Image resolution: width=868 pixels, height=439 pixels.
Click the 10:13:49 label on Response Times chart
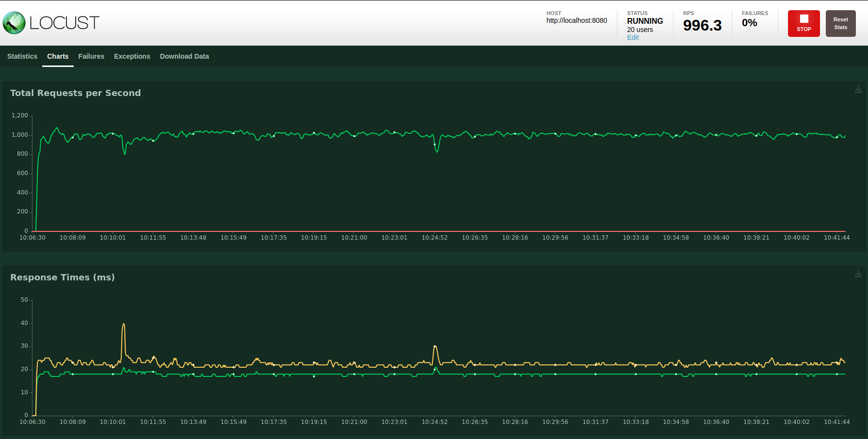pyautogui.click(x=193, y=422)
